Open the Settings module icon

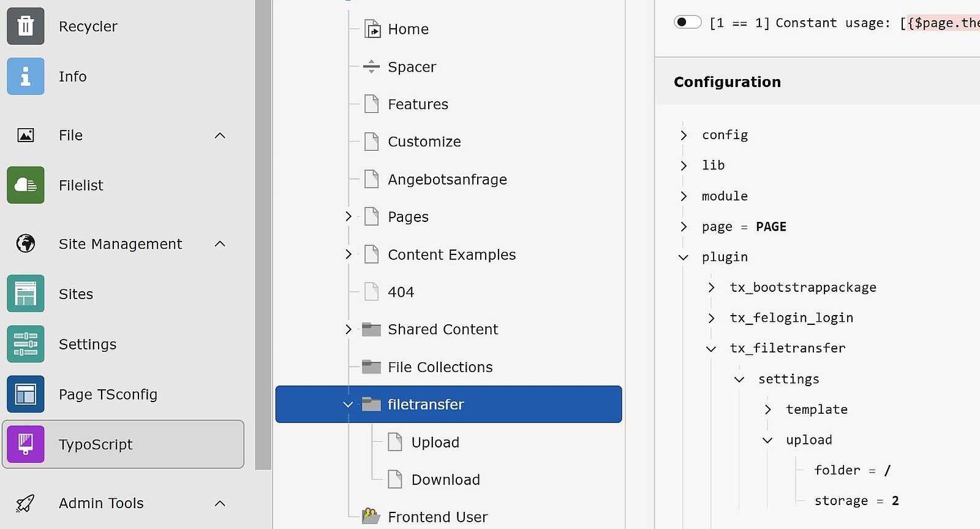(26, 344)
